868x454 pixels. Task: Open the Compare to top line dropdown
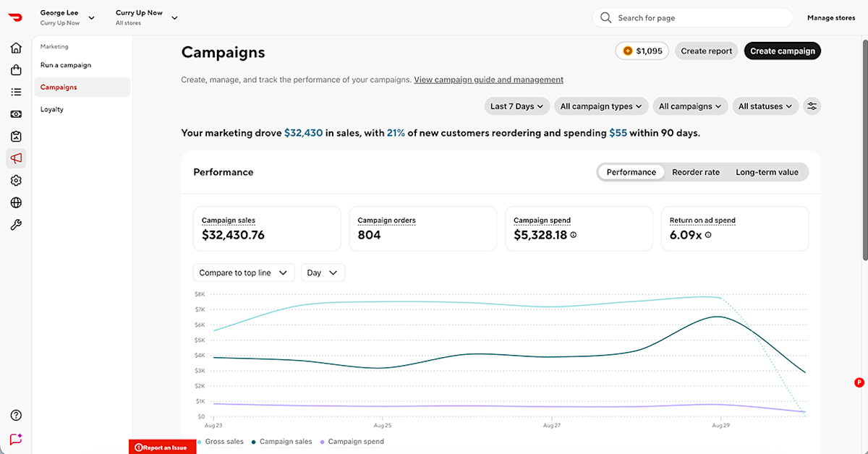pyautogui.click(x=244, y=273)
